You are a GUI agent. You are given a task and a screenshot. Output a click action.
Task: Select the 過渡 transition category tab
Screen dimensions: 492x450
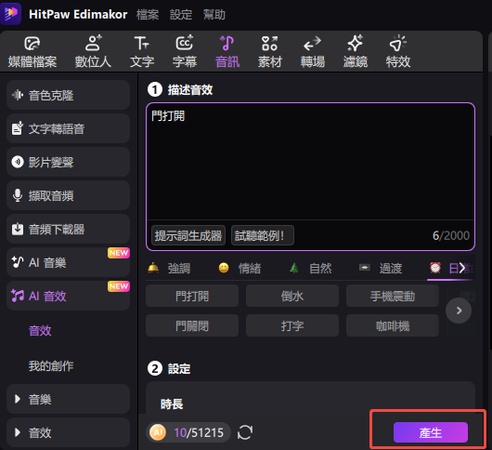pos(380,268)
